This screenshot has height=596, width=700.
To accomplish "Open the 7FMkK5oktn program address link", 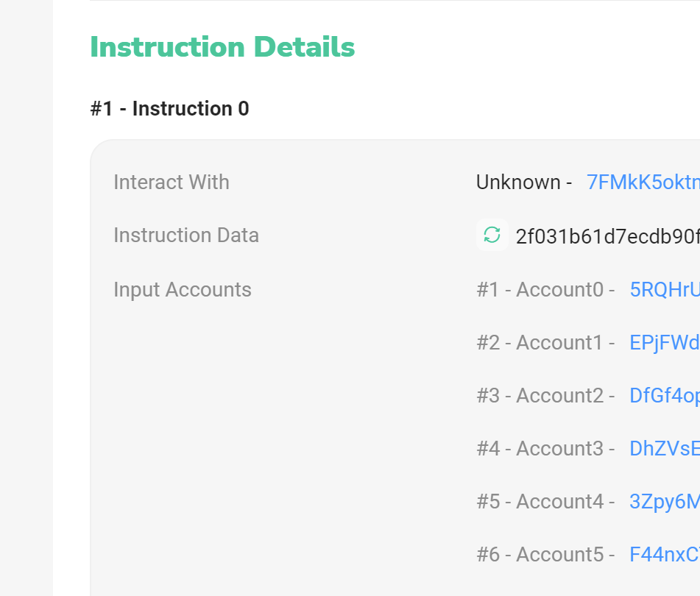I will [643, 182].
